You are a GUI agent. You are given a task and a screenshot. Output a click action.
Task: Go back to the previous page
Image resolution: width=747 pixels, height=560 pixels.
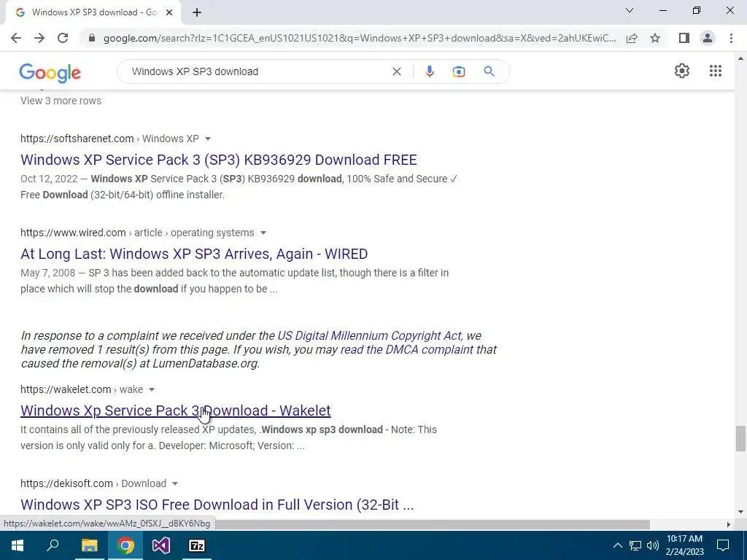pos(16,38)
